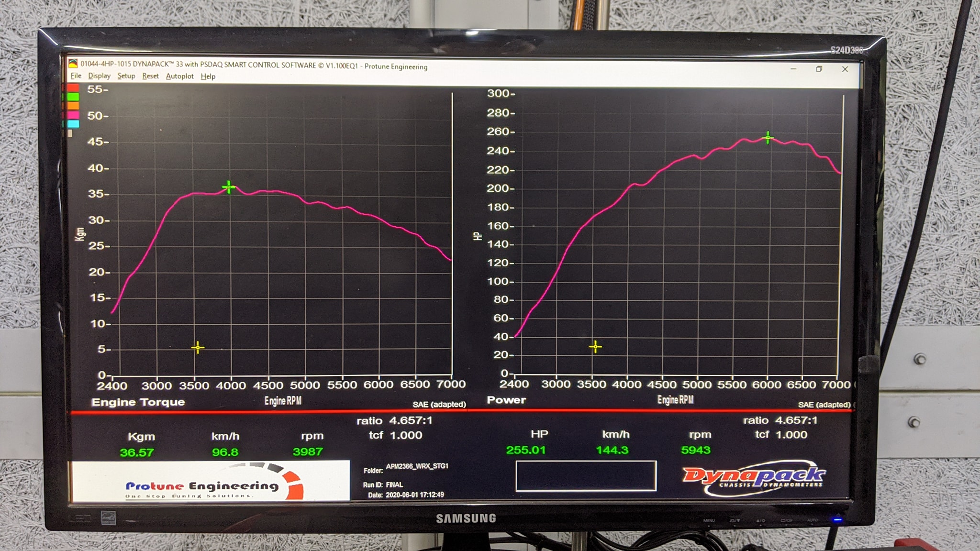The image size is (980, 551).
Task: Click the torque speed value 96.8
Action: coord(225,452)
